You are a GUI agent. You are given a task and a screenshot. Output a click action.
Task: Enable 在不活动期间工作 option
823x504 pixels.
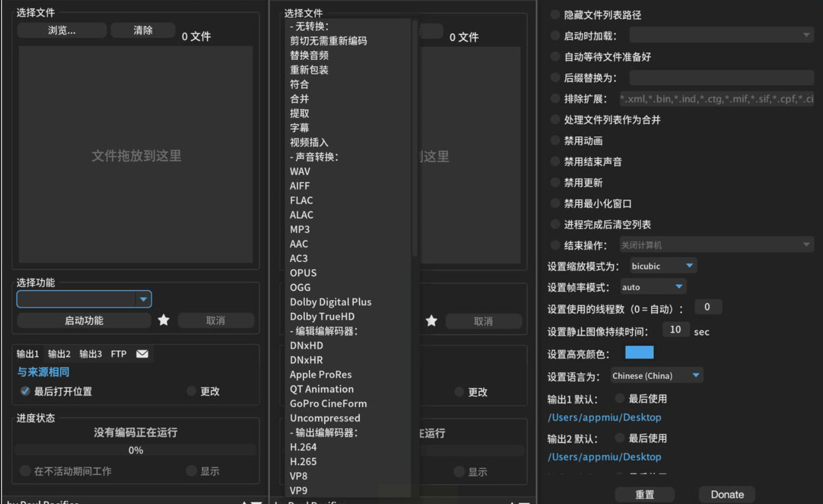pyautogui.click(x=25, y=471)
